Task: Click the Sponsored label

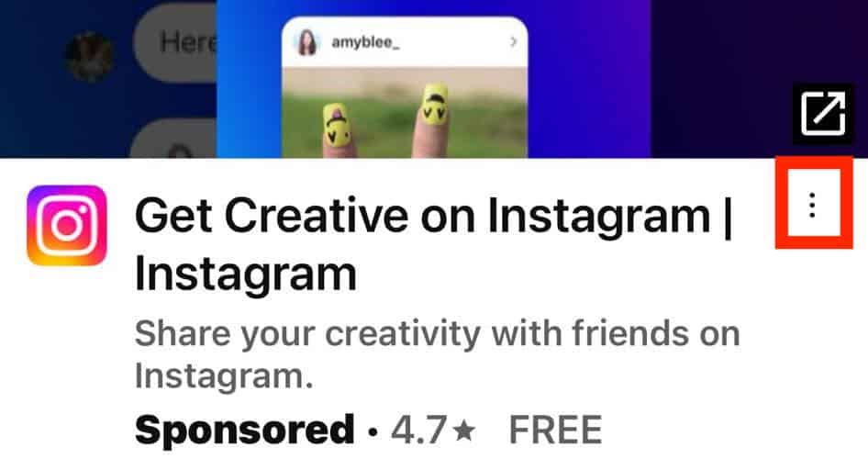Action: click(244, 430)
